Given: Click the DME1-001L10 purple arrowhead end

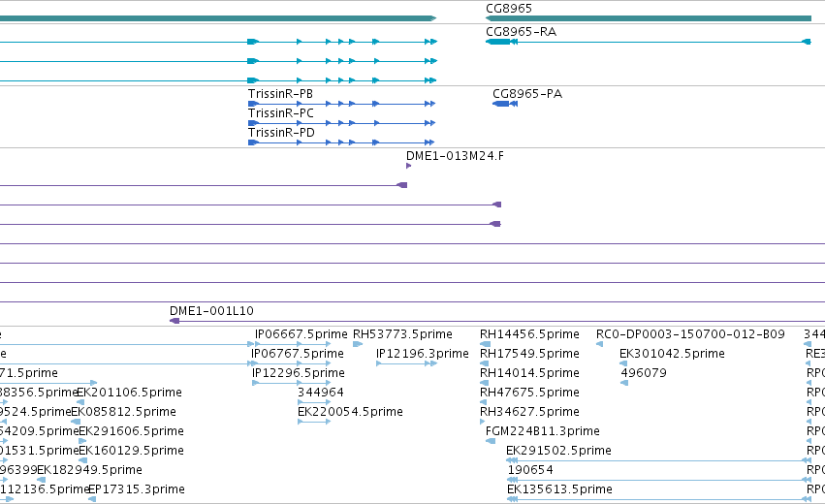Looking at the screenshot, I should pyautogui.click(x=175, y=321).
